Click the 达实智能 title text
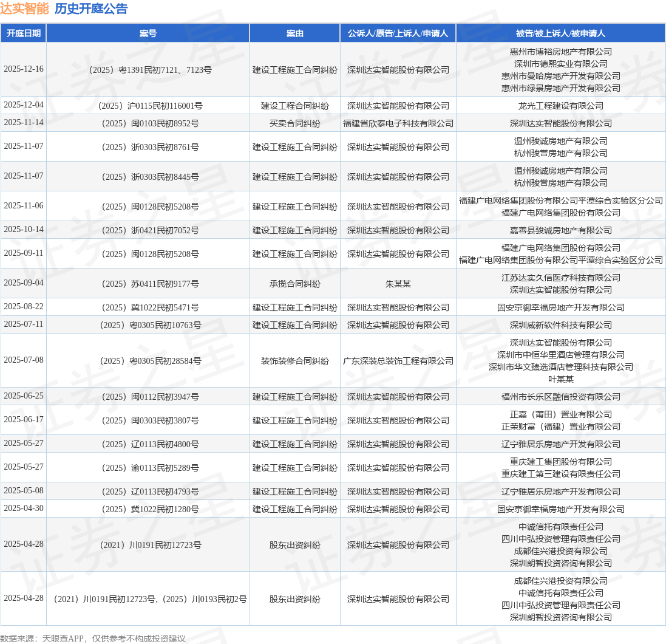The image size is (666, 644). coord(25,8)
